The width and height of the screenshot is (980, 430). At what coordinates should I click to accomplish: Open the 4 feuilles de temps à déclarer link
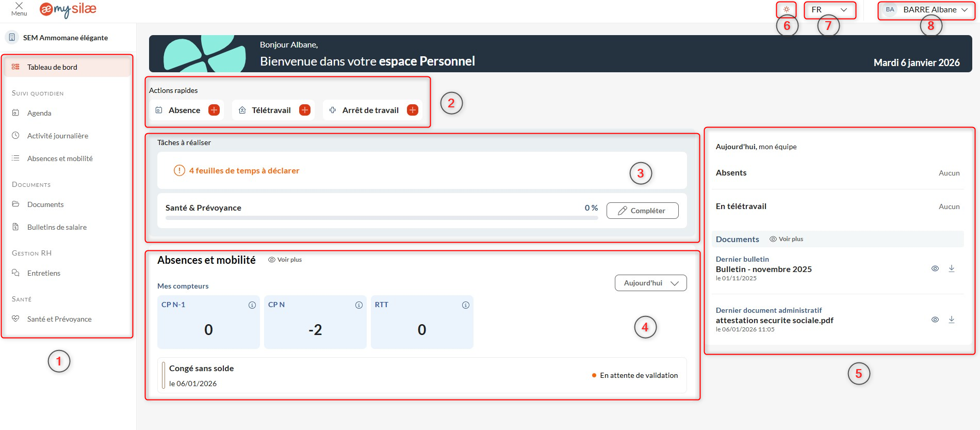tap(244, 170)
